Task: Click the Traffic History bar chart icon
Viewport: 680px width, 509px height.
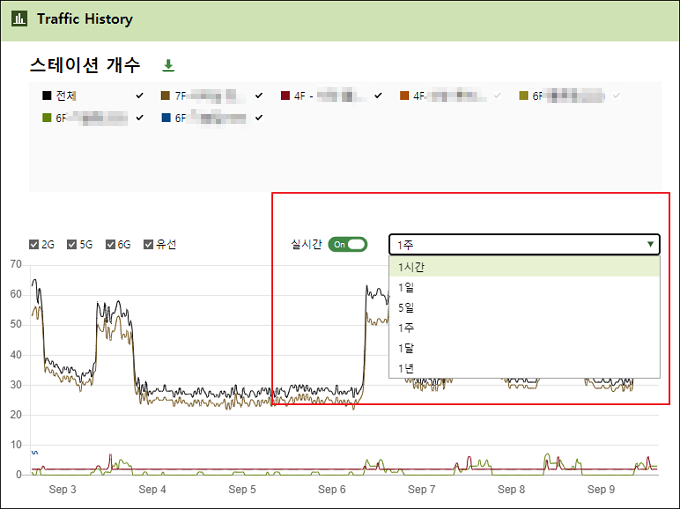Action: coord(19,19)
